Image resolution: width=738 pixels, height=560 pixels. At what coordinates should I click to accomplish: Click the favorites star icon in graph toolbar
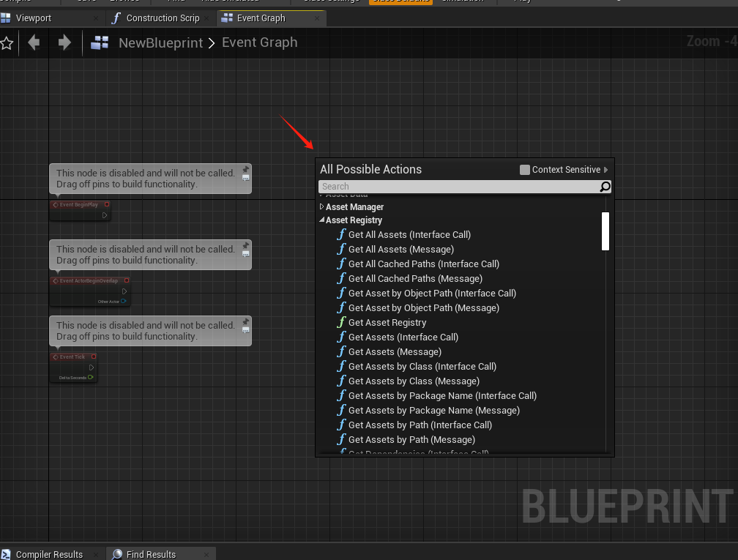click(x=6, y=43)
